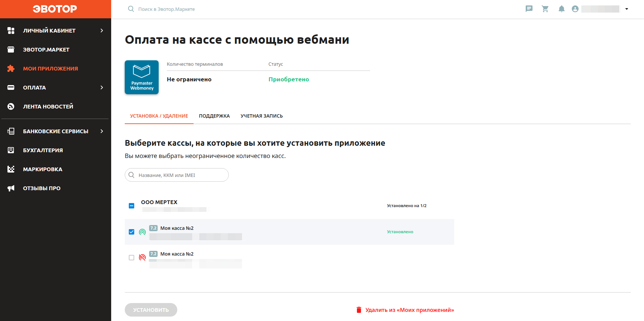Open the messages chat icon
This screenshot has height=321, width=644.
[529, 9]
